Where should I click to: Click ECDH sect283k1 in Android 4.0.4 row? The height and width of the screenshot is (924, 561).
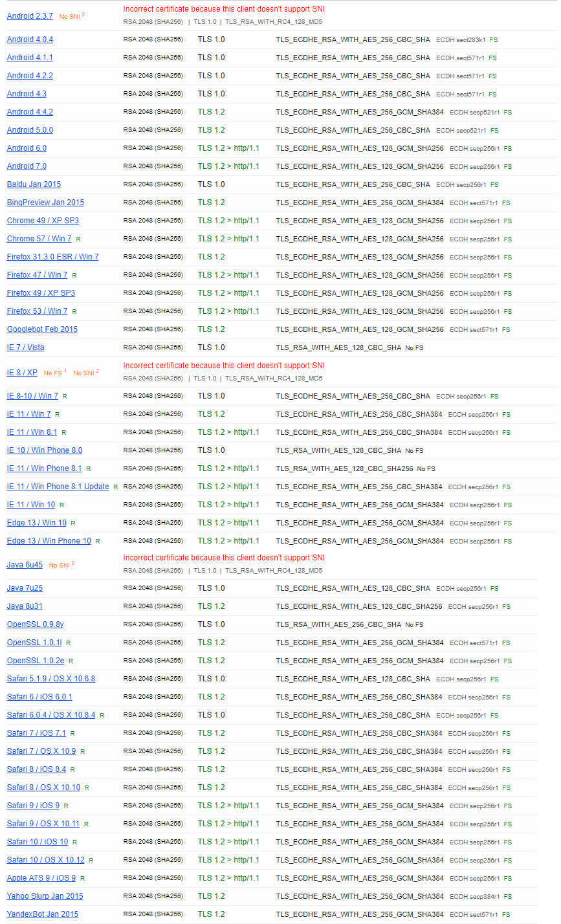point(461,40)
